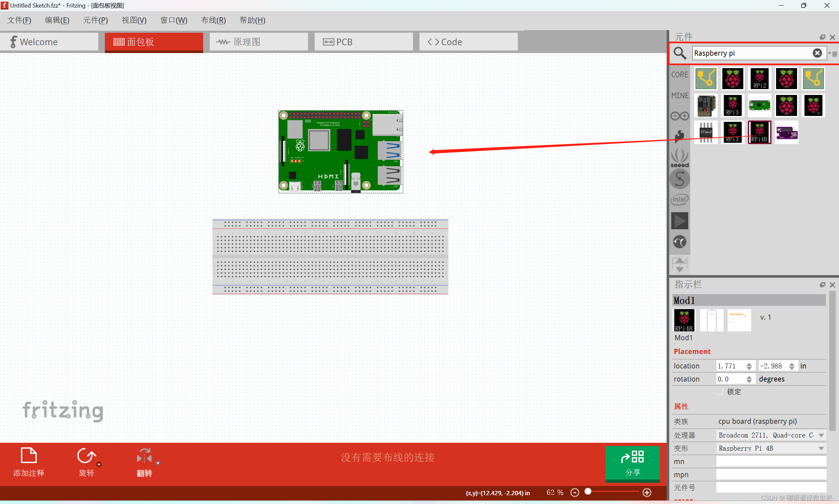Click the search input field for components
839x504 pixels.
tap(752, 53)
